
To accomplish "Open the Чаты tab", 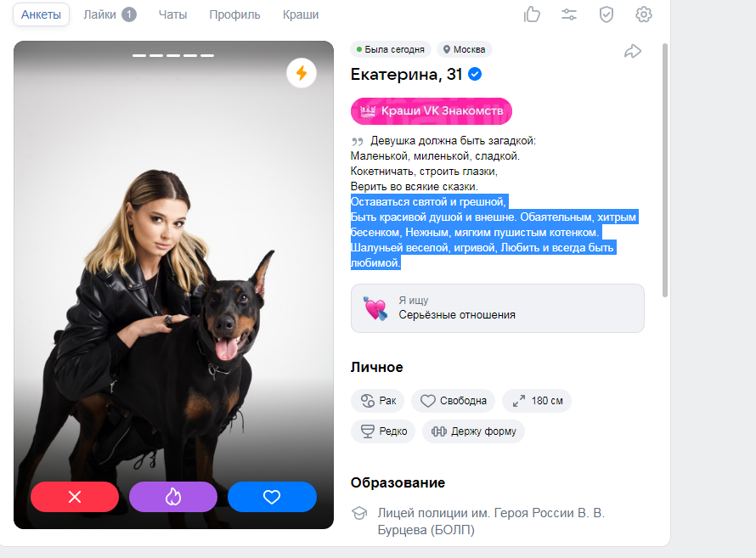I will (172, 15).
